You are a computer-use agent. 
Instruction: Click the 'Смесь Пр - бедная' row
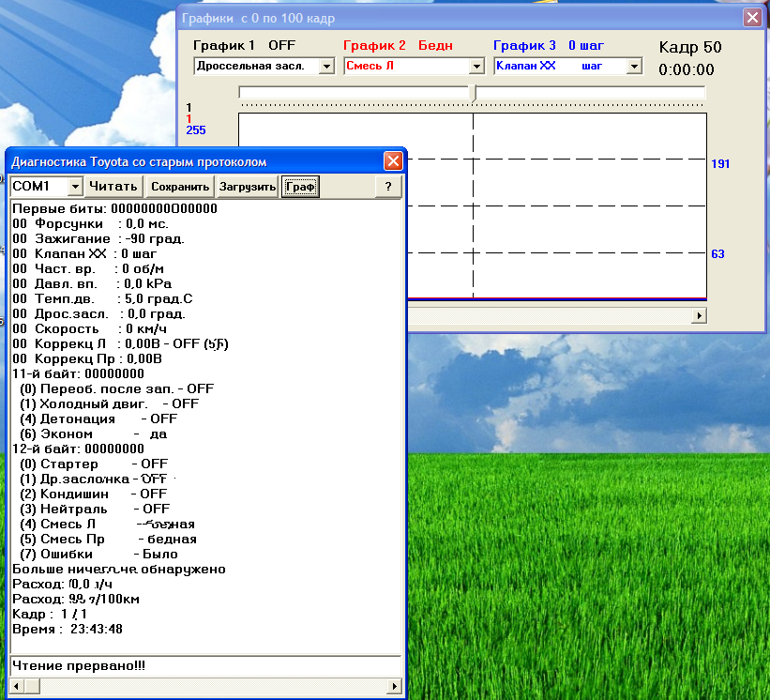[108, 540]
